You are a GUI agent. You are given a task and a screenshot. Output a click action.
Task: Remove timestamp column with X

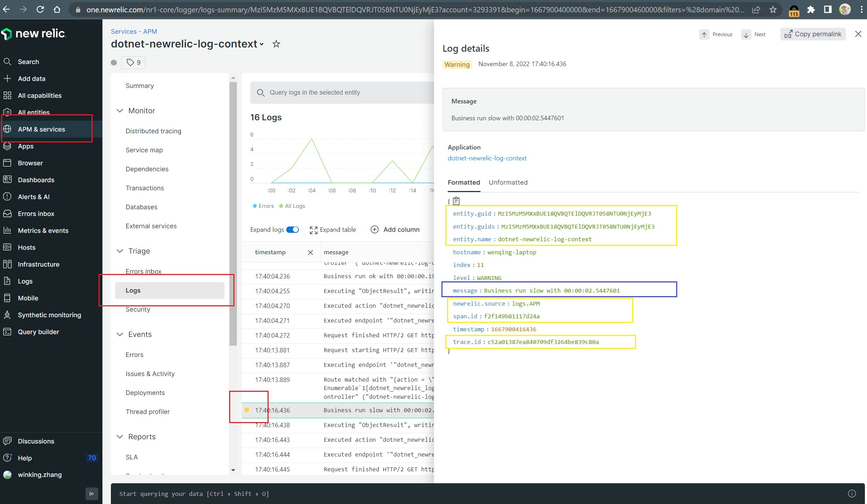click(x=310, y=252)
